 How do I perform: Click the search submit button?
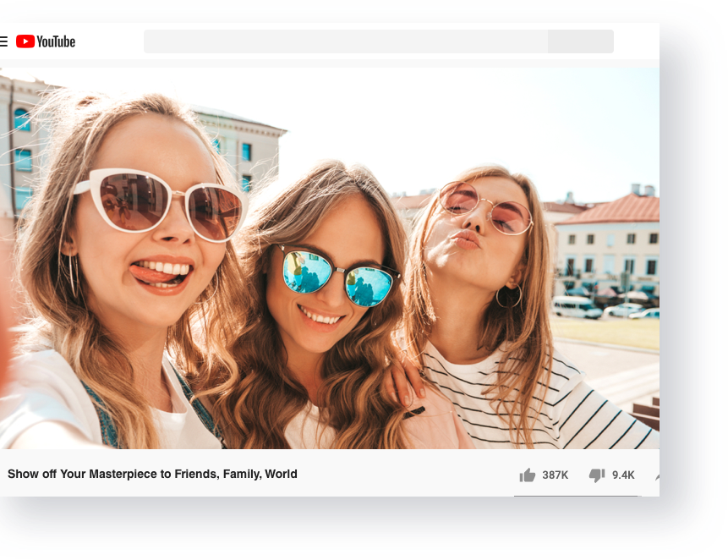click(x=581, y=41)
